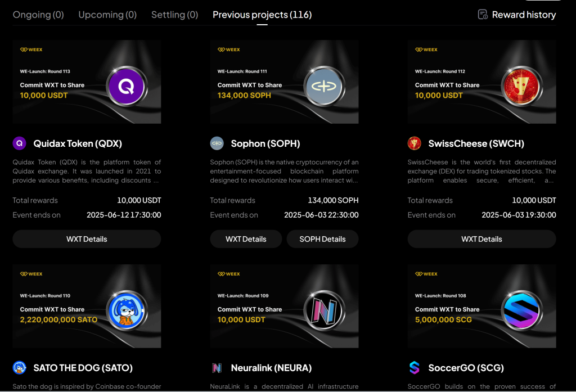Click the SwissCheese description paragraph

point(481,171)
